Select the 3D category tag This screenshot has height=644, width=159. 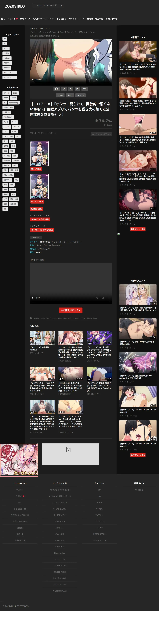pos(5,44)
